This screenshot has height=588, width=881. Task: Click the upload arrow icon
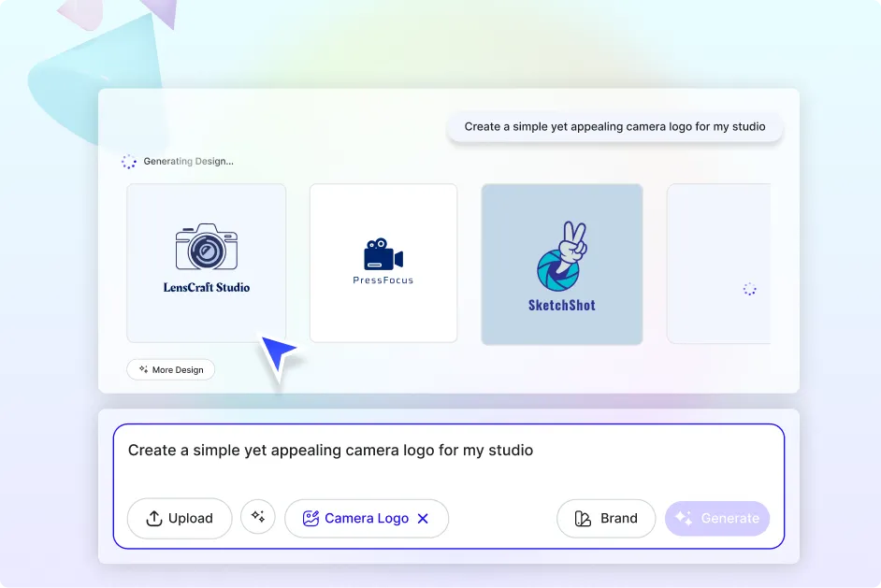[155, 519]
